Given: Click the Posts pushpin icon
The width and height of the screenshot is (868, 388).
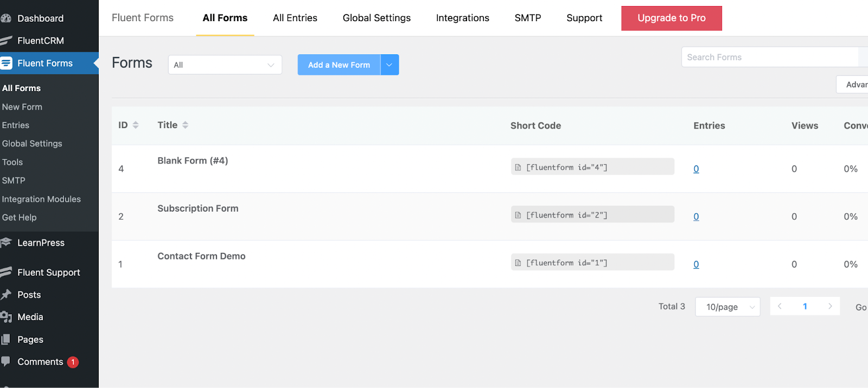Looking at the screenshot, I should 6,295.
